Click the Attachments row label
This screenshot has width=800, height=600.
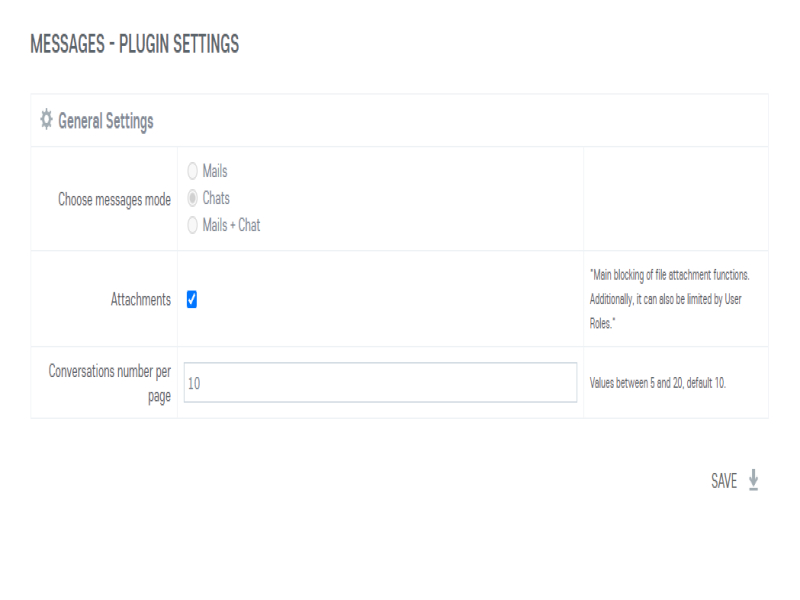(x=140, y=299)
